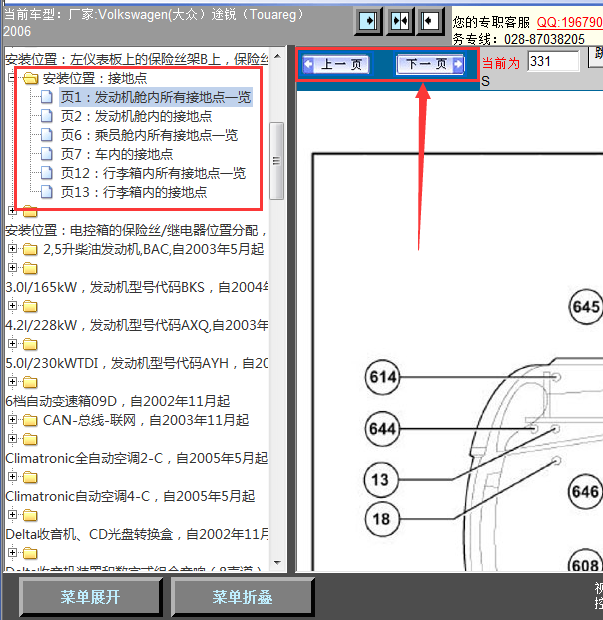Expand the 2,5升柴油发动机,BAC folder
Viewport: 603px width, 620px height.
pos(12,249)
